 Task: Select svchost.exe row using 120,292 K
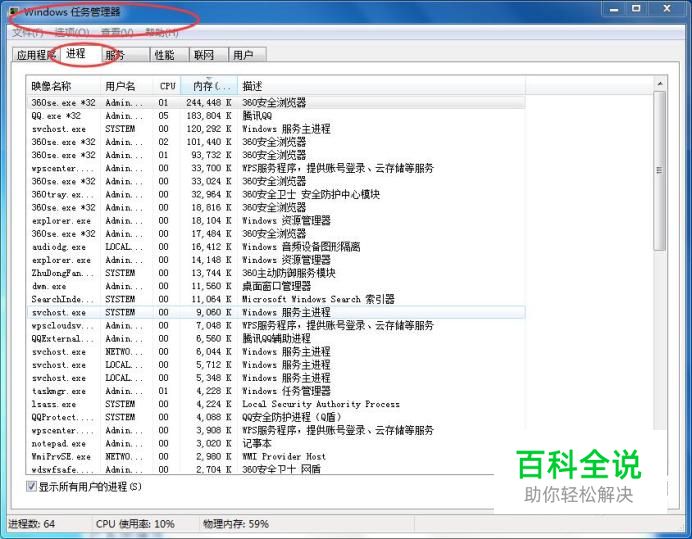(276, 129)
